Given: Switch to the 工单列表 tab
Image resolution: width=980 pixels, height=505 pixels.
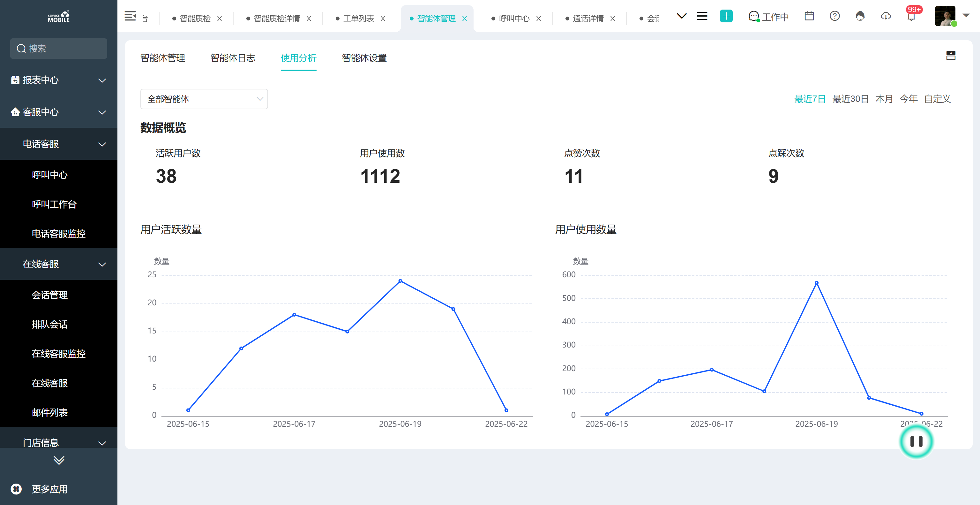Looking at the screenshot, I should pyautogui.click(x=358, y=18).
